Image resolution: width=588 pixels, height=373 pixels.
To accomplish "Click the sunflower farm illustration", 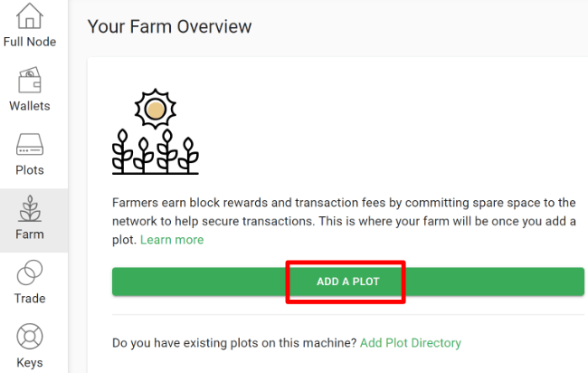I will (x=156, y=131).
